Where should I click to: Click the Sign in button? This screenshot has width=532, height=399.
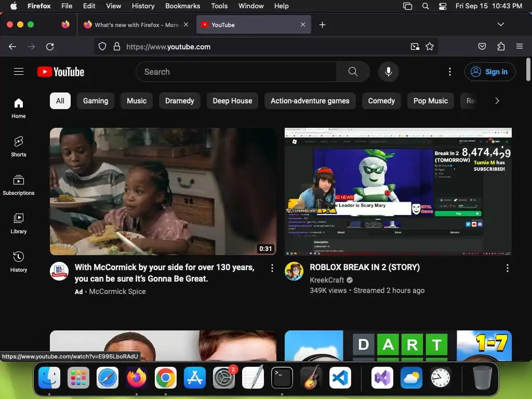[x=490, y=72]
